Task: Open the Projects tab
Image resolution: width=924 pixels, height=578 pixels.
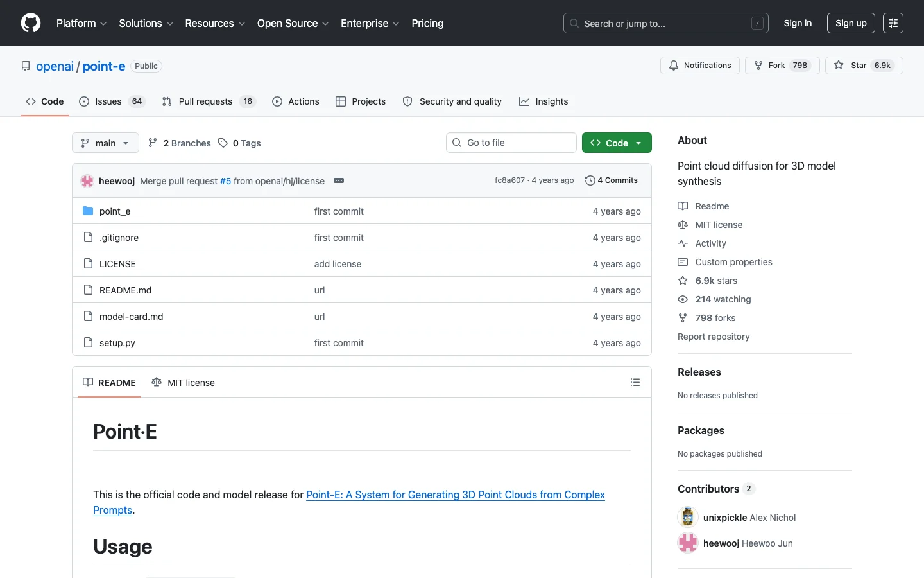Action: pos(361,101)
